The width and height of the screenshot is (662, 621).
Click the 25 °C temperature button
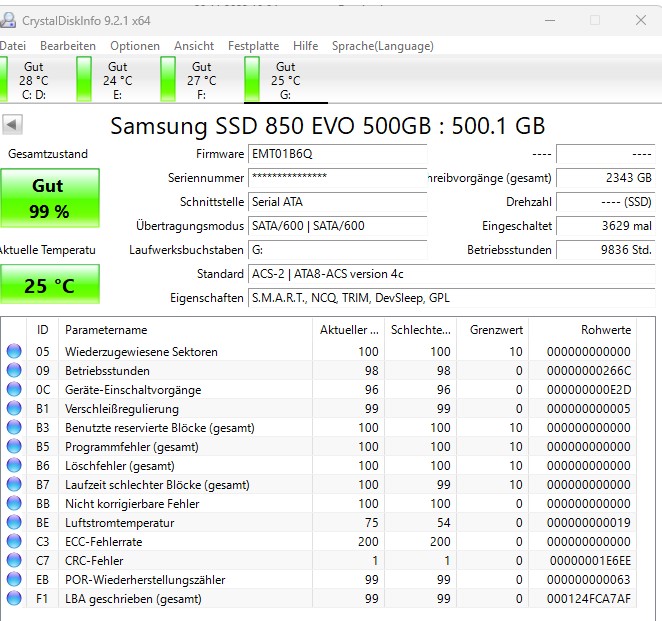[x=50, y=284]
